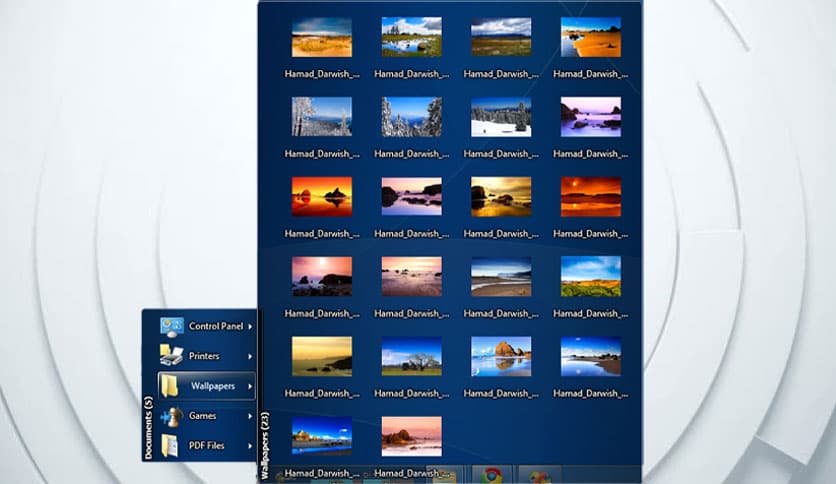The height and width of the screenshot is (484, 836).
Task: Select the Control Panel menu entry
Action: [207, 326]
